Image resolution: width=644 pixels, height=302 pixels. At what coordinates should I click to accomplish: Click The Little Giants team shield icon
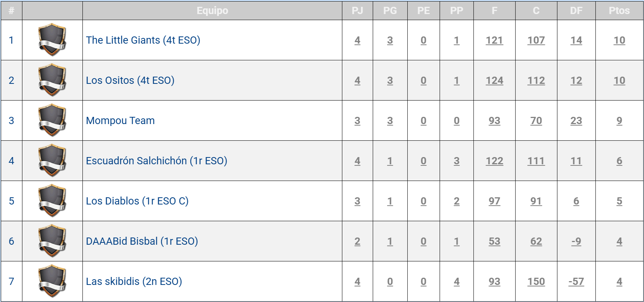tap(52, 40)
